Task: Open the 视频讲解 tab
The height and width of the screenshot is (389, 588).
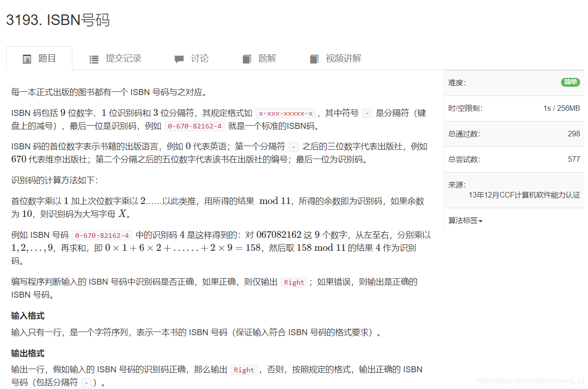Action: [x=335, y=58]
